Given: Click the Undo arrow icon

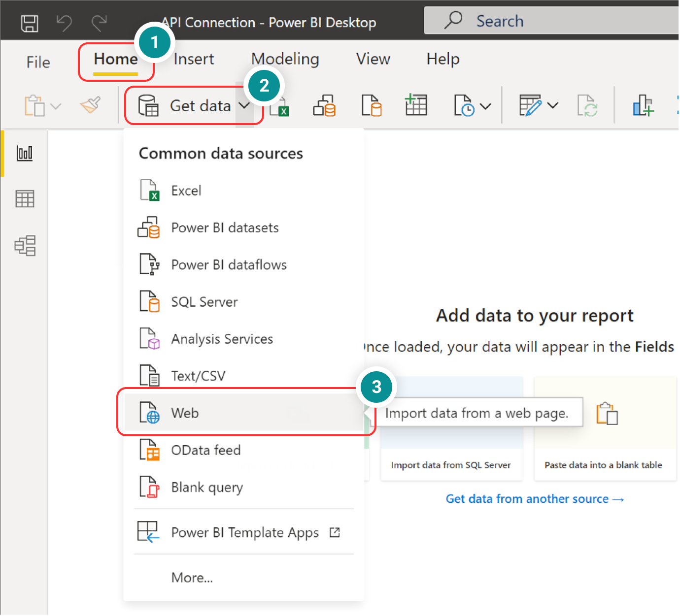Looking at the screenshot, I should tap(64, 23).
